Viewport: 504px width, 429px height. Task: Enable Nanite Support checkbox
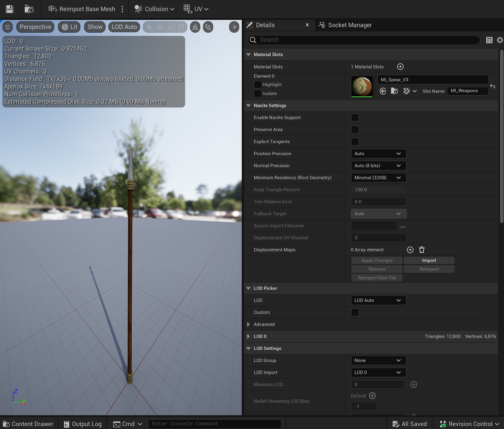(355, 118)
